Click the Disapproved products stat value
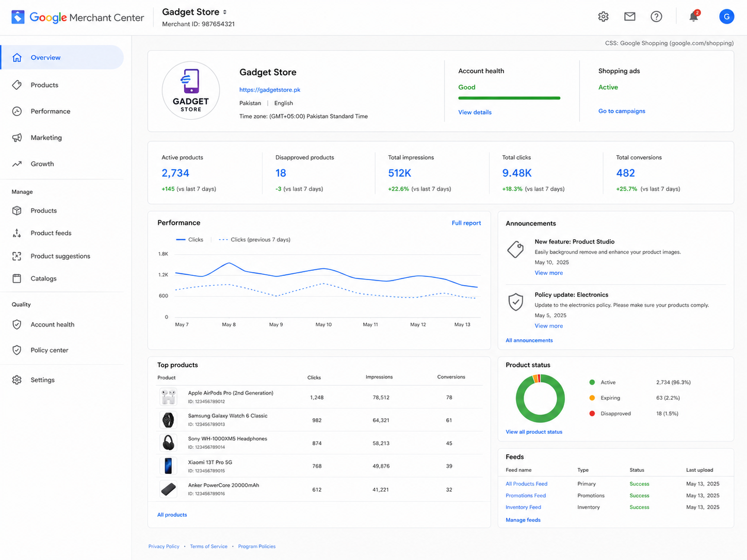Viewport: 747px width, 560px height. pos(281,173)
